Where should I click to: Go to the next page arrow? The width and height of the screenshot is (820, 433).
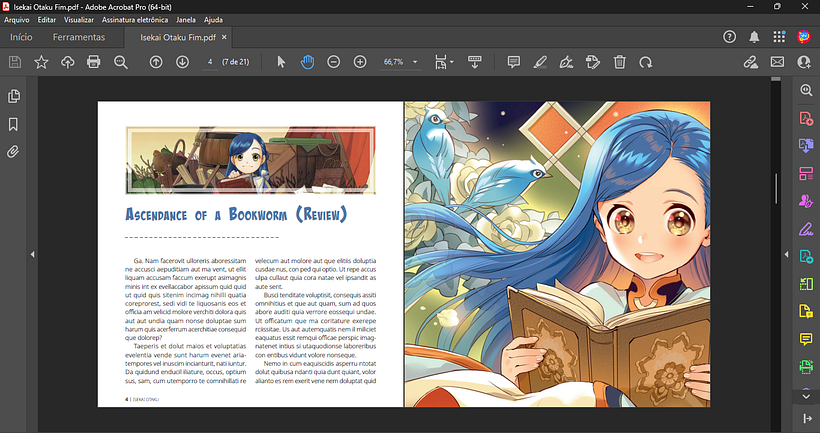182,62
